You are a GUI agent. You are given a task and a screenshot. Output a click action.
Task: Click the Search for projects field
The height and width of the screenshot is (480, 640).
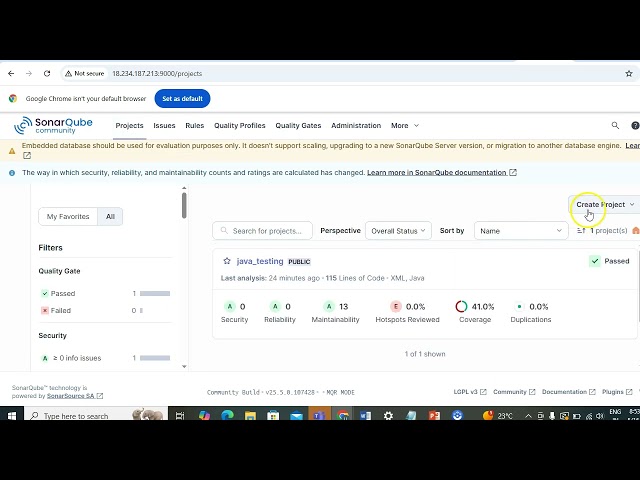pos(262,231)
